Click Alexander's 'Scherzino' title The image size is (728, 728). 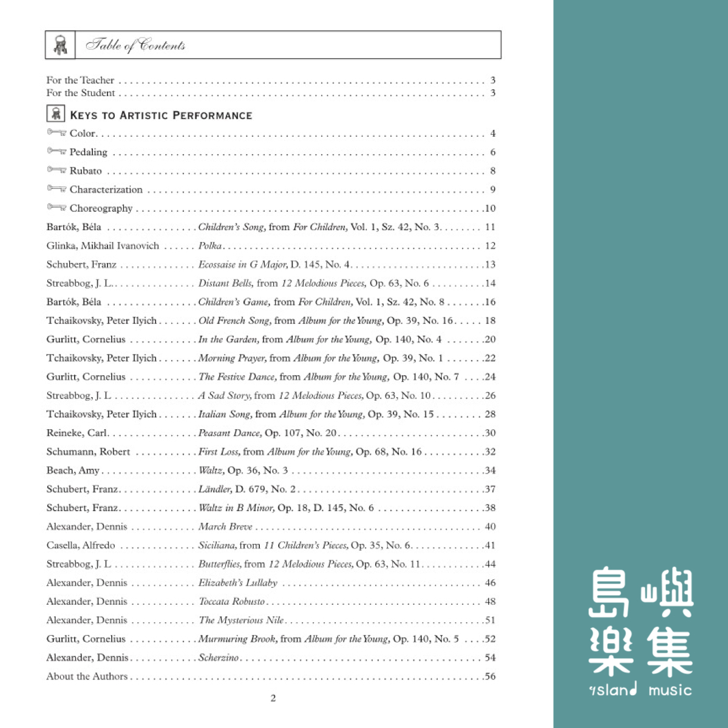coord(218,658)
